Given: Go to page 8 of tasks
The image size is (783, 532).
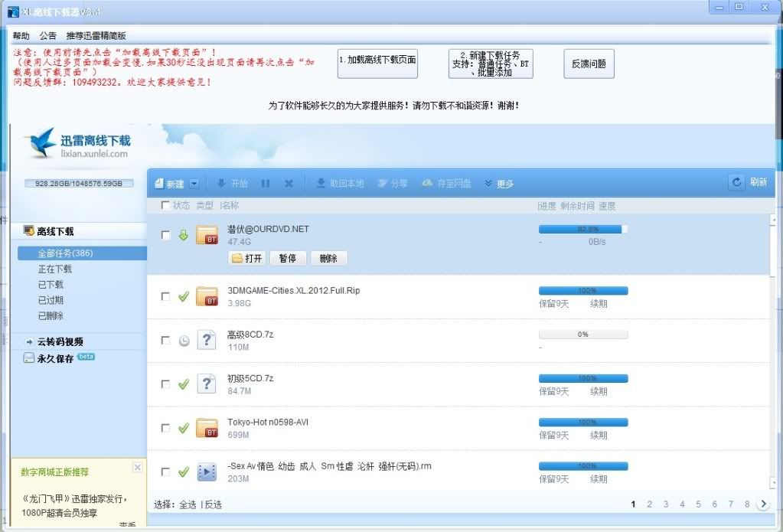Looking at the screenshot, I should tap(747, 504).
